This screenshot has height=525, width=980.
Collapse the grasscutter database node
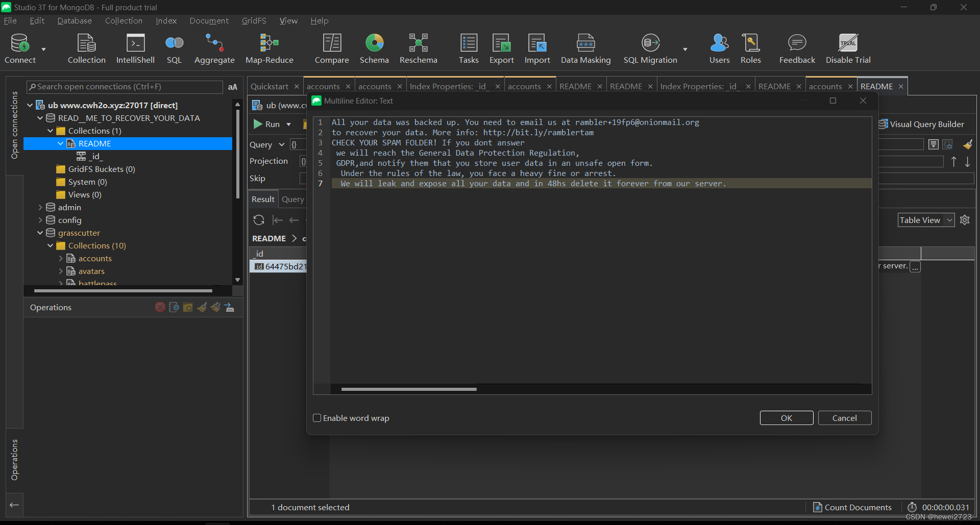point(40,233)
